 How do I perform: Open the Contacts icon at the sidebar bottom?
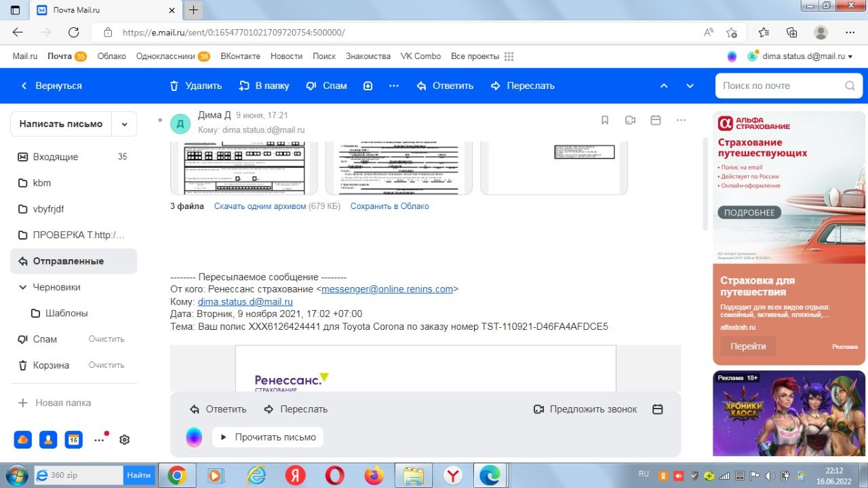[48, 439]
